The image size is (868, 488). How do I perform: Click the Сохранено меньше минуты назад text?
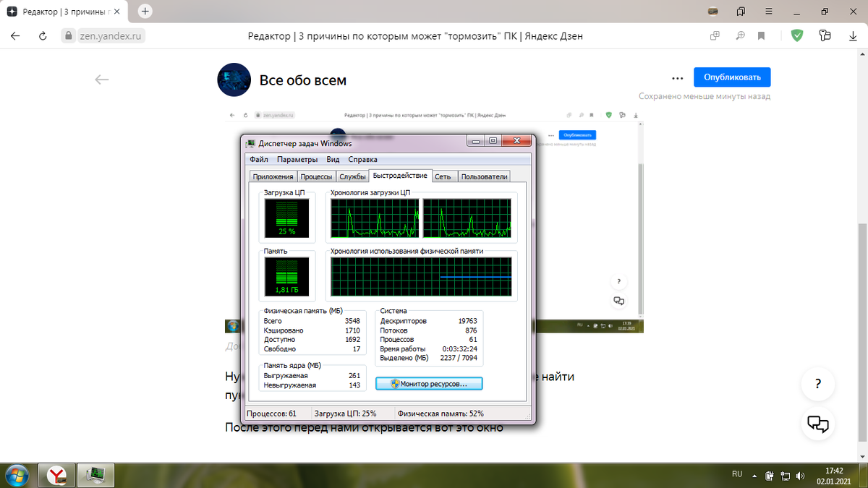705,96
